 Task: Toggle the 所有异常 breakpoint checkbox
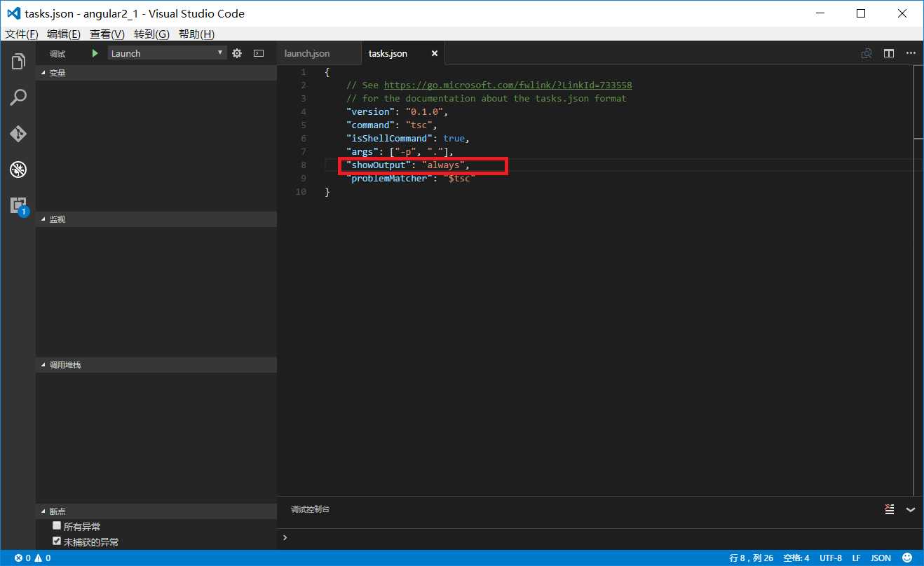click(57, 525)
